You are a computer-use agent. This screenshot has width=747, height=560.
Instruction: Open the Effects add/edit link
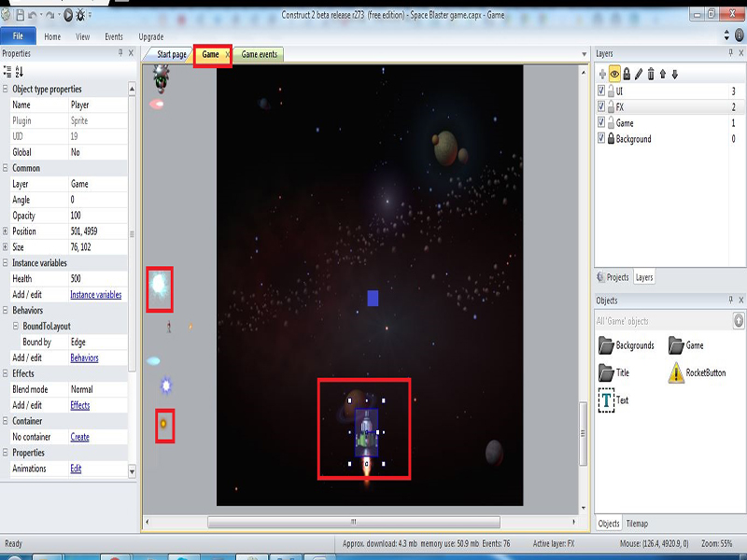coord(80,405)
